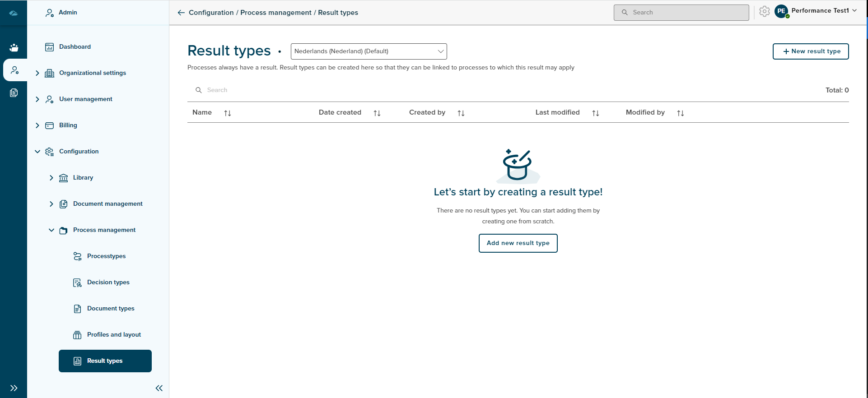Go to Dashboard in sidebar menu

(75, 47)
